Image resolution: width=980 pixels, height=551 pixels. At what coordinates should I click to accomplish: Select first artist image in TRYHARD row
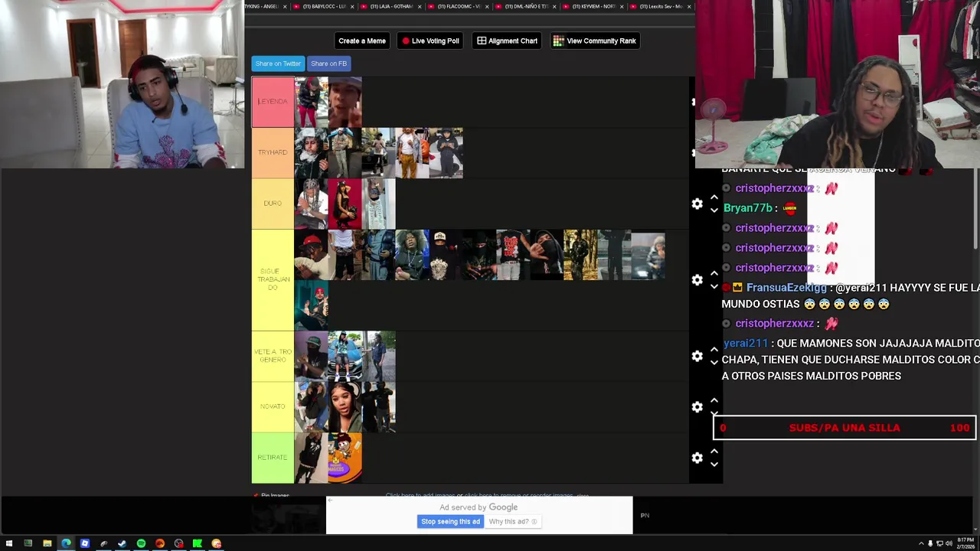coord(312,152)
